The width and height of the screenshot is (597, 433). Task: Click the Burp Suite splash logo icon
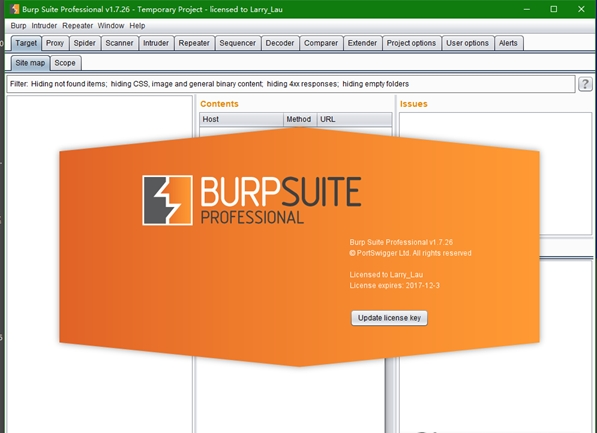coord(167,200)
